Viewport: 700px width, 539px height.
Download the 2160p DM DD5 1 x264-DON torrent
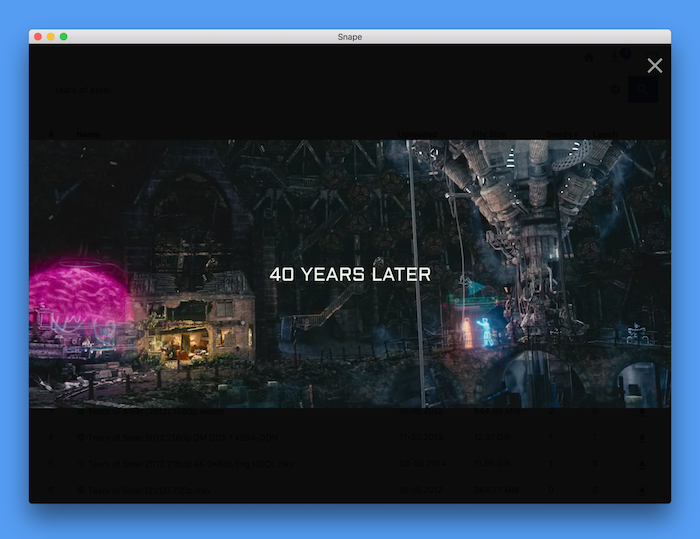click(x=642, y=438)
